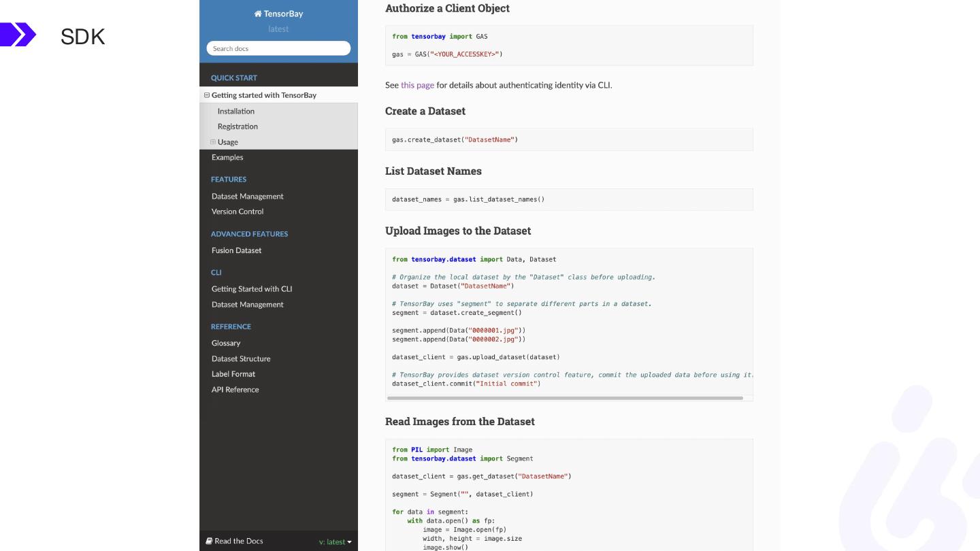Click the dataset.create_segment() code line
The width and height of the screenshot is (980, 551).
(457, 313)
